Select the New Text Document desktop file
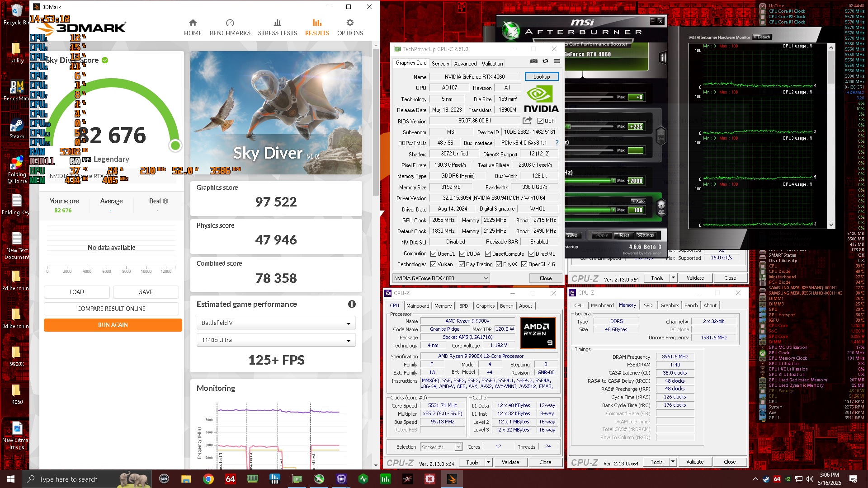This screenshot has height=488, width=868. point(17,246)
